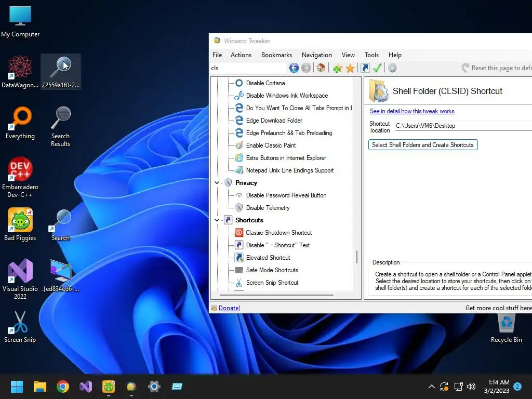This screenshot has width=532, height=399.
Task: Open File Explorer from taskbar
Action: coord(39,387)
